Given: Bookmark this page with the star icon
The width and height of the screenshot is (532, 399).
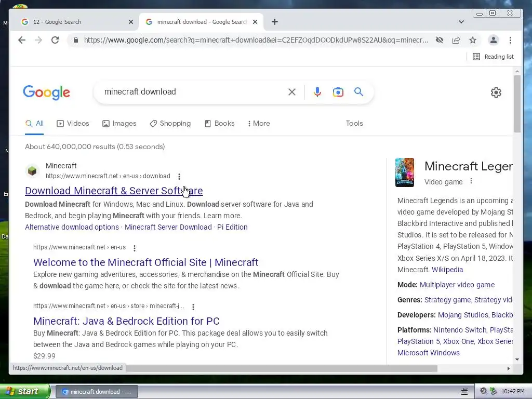Looking at the screenshot, I should coord(473,40).
